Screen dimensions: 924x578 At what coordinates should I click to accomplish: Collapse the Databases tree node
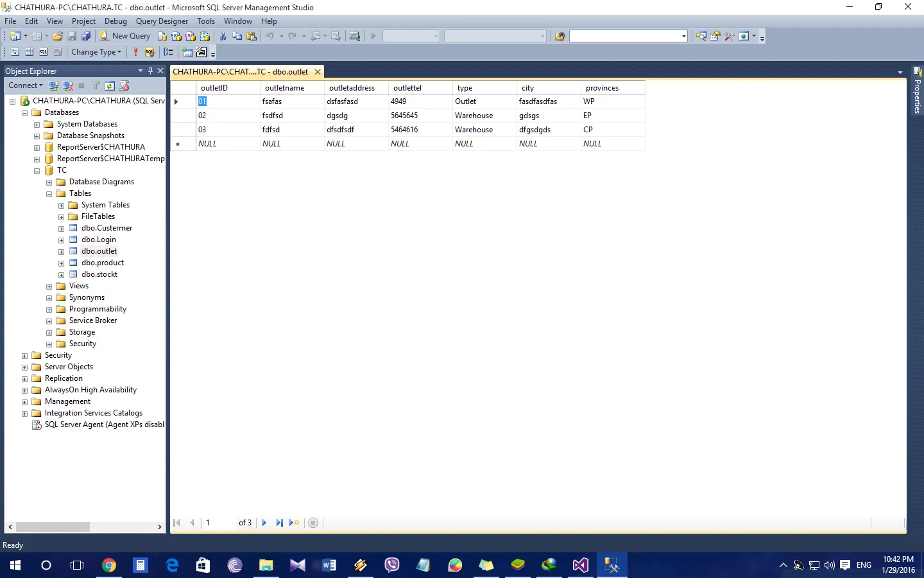click(x=24, y=113)
